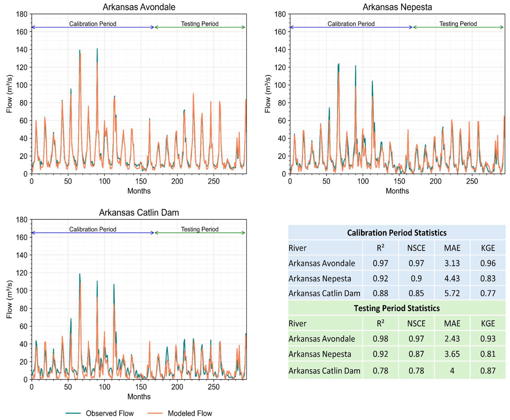Click Testing Period label in Avondale chart
The width and height of the screenshot is (510, 420).
tap(200, 24)
